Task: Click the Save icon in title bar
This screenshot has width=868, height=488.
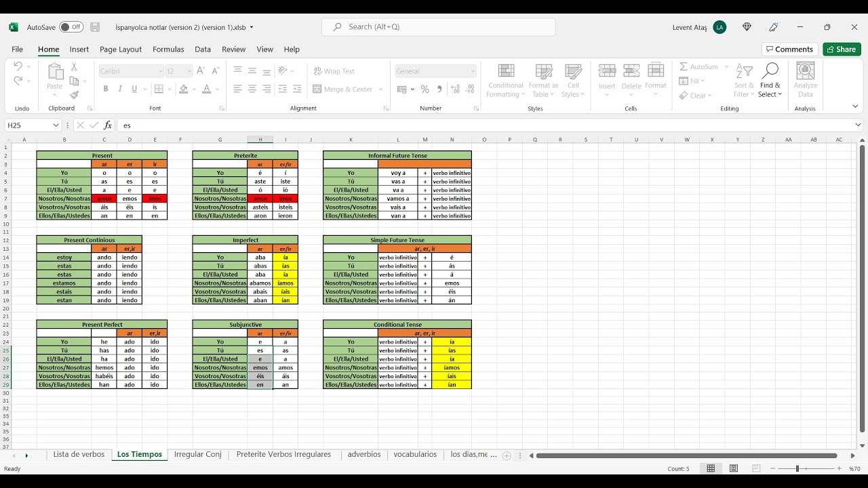Action: [x=95, y=27]
